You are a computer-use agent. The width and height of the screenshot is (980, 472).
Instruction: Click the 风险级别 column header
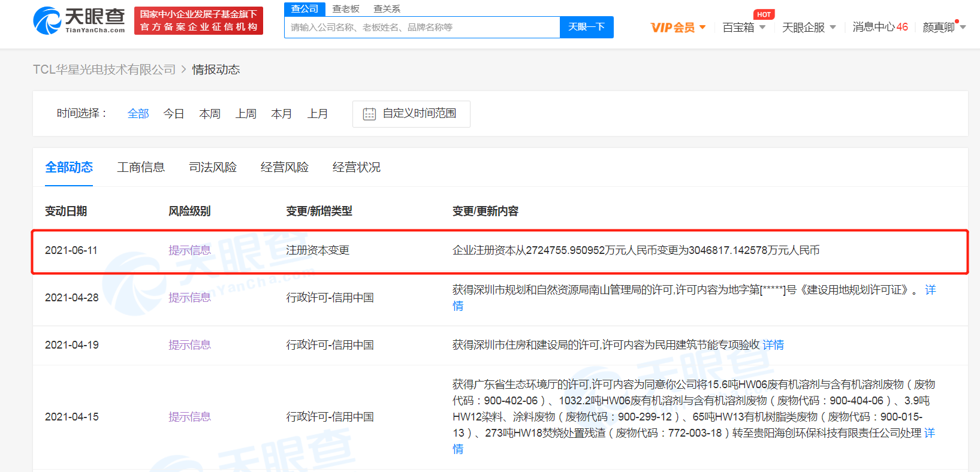[x=189, y=211]
